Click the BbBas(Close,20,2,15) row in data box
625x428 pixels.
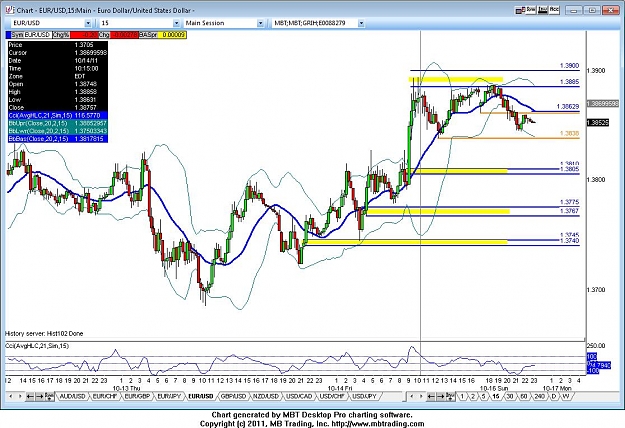point(57,139)
